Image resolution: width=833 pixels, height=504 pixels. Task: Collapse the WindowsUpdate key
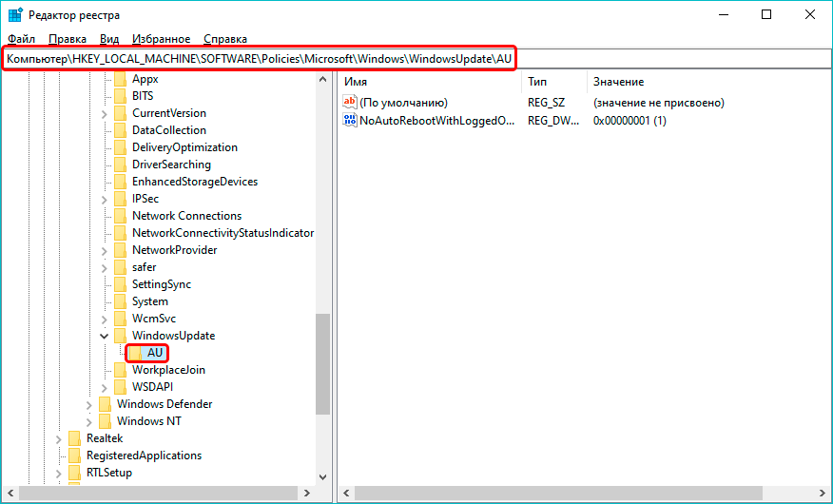[105, 336]
